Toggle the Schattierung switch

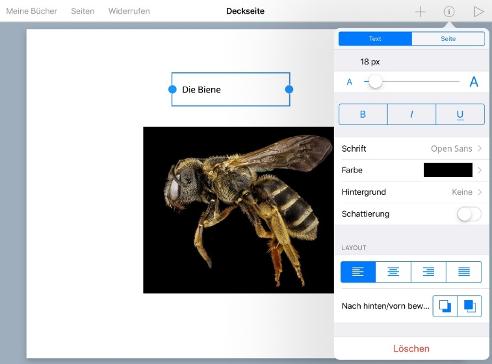469,214
